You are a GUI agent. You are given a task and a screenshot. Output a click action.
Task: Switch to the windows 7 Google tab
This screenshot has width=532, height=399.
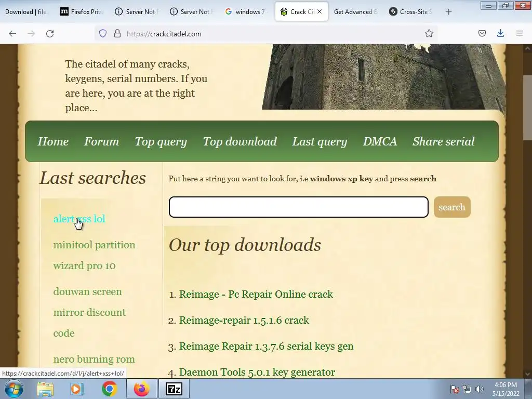(x=247, y=12)
